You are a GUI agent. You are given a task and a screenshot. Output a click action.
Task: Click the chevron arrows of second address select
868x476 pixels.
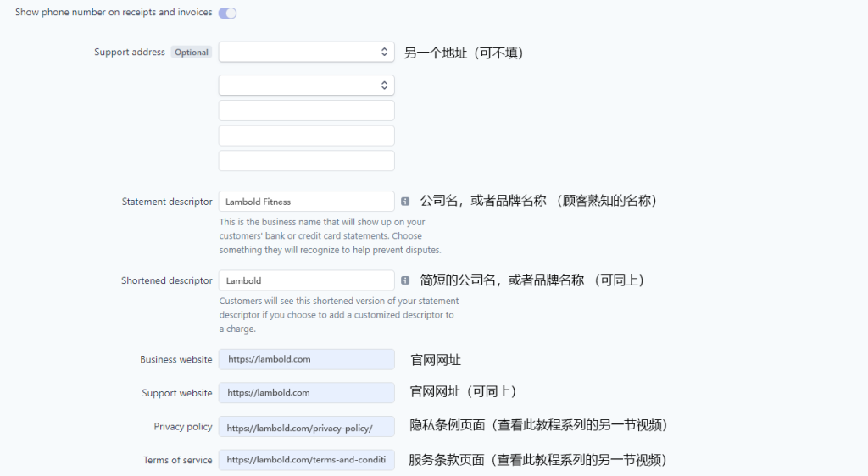(384, 86)
